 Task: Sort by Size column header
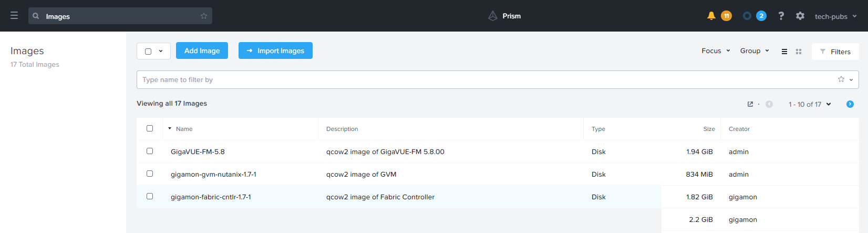tap(709, 129)
